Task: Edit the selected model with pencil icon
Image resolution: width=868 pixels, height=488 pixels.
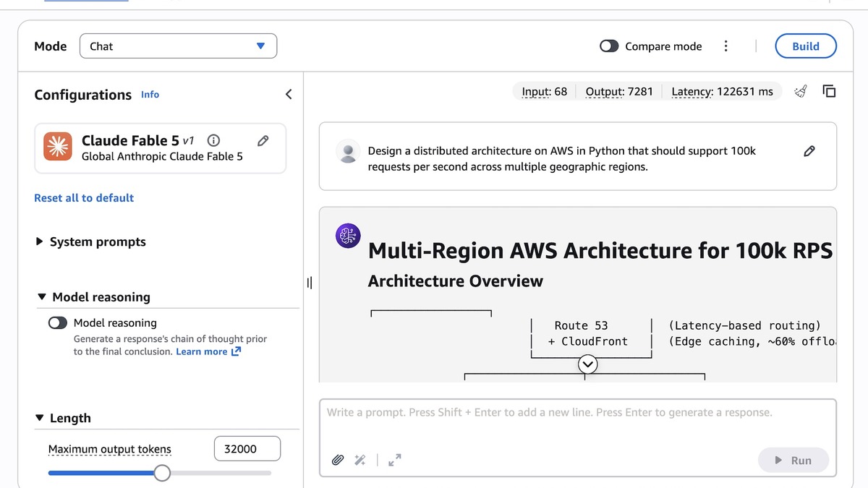Action: coord(263,141)
